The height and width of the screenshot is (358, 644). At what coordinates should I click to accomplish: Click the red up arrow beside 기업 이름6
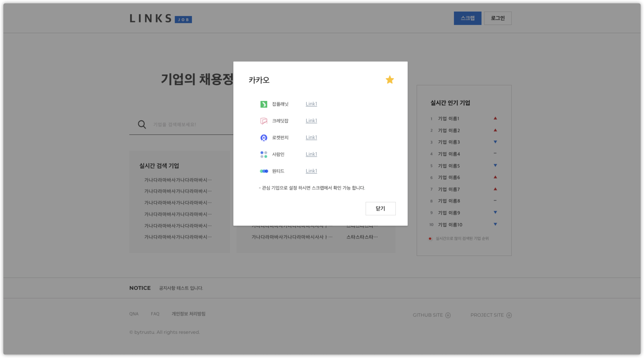tap(495, 177)
